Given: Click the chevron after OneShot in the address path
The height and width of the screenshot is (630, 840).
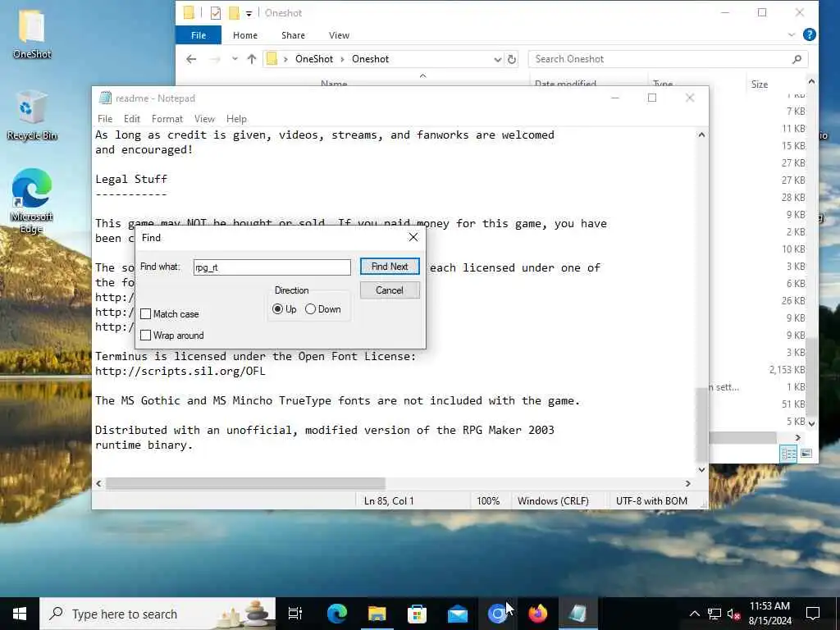Looking at the screenshot, I should coord(342,59).
